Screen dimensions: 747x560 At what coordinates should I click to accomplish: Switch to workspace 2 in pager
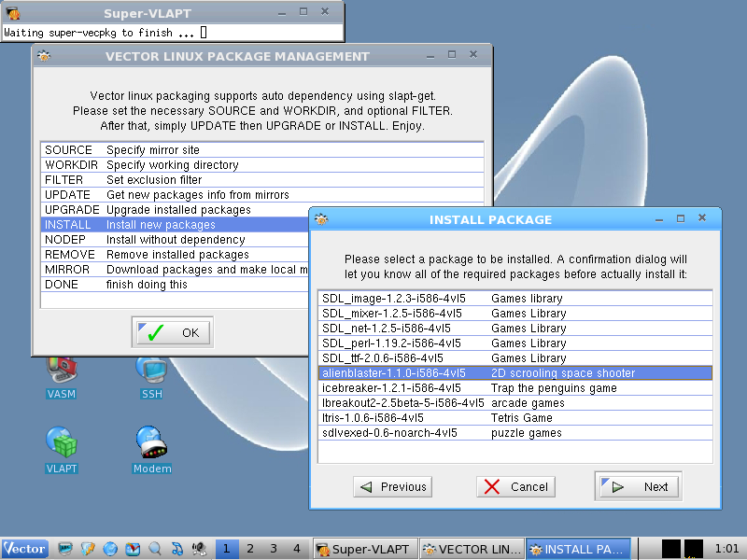pos(249,549)
